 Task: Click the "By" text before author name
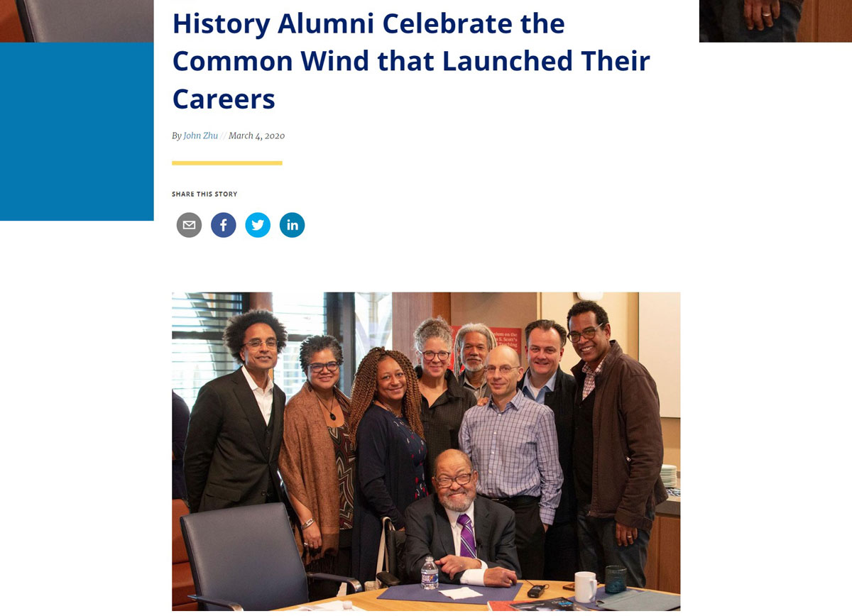(176, 136)
